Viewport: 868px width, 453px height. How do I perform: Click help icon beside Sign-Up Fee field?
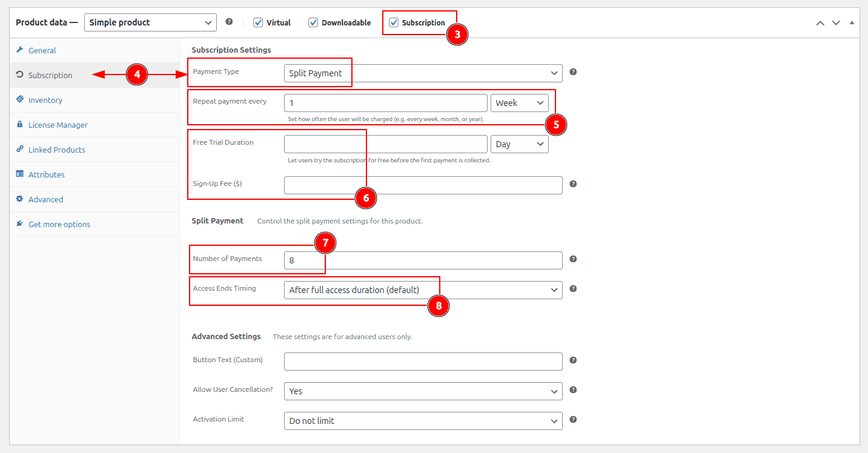[x=573, y=184]
